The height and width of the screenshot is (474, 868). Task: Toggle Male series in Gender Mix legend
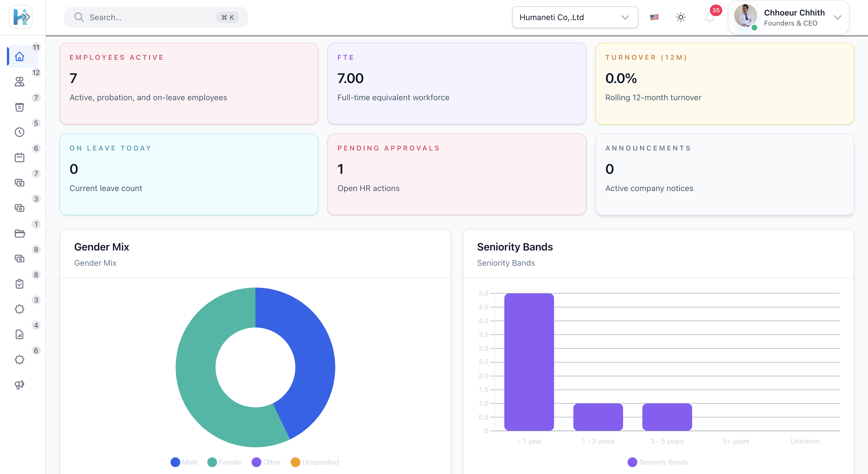184,462
